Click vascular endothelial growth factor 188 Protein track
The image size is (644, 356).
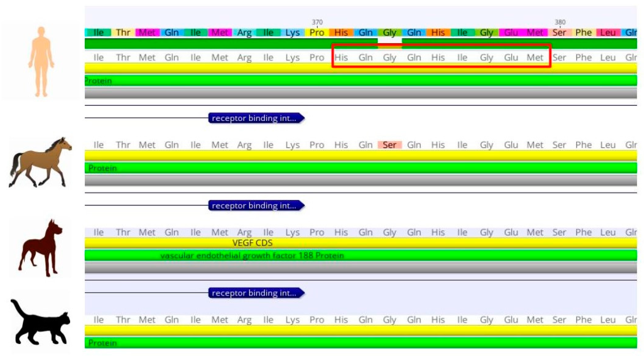pos(252,255)
